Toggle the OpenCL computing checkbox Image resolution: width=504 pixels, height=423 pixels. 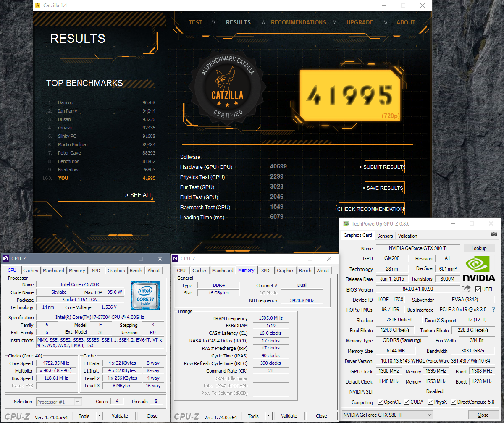tap(380, 402)
